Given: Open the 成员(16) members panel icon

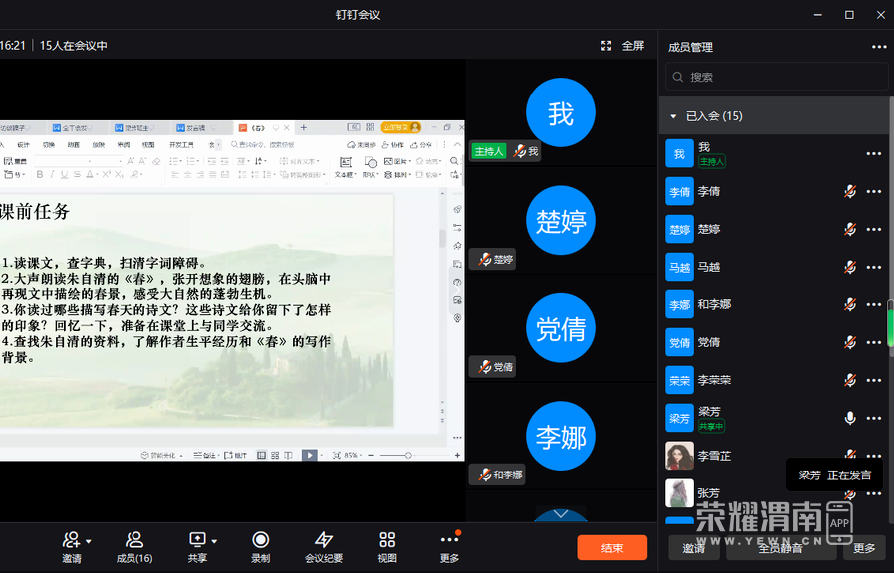Looking at the screenshot, I should (134, 540).
